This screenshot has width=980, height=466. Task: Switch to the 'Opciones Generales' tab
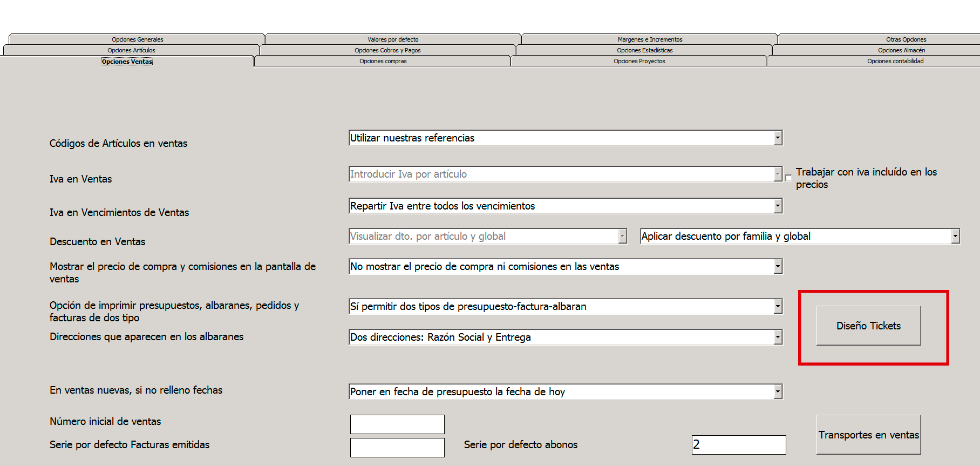click(x=137, y=39)
